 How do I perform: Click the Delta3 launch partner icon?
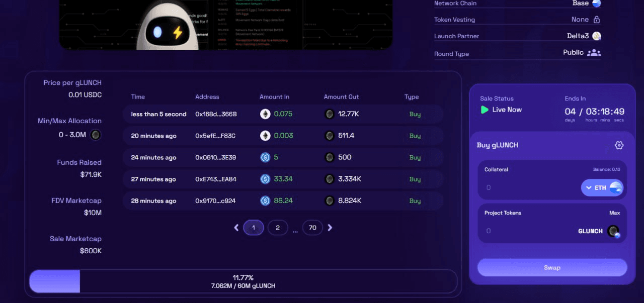click(596, 36)
